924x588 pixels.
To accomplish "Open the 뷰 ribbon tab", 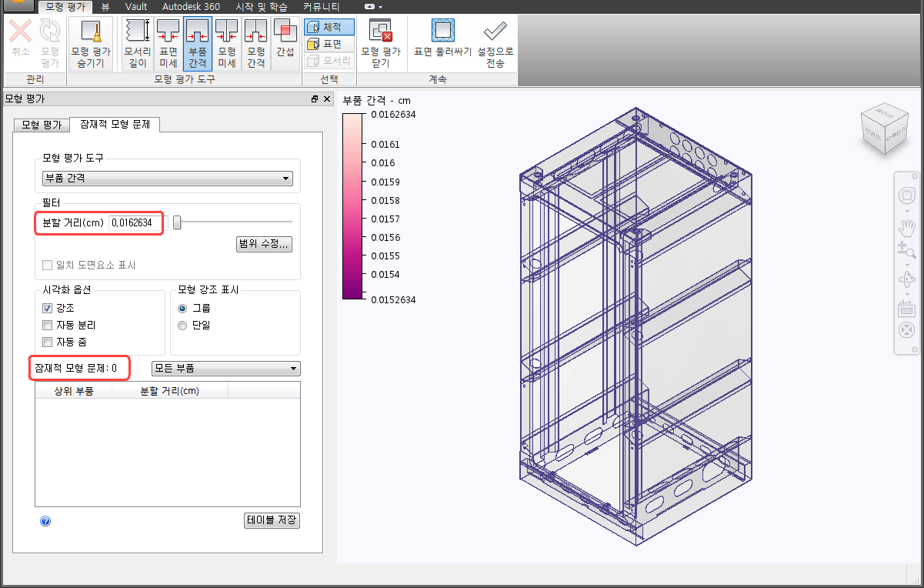I will [x=105, y=7].
